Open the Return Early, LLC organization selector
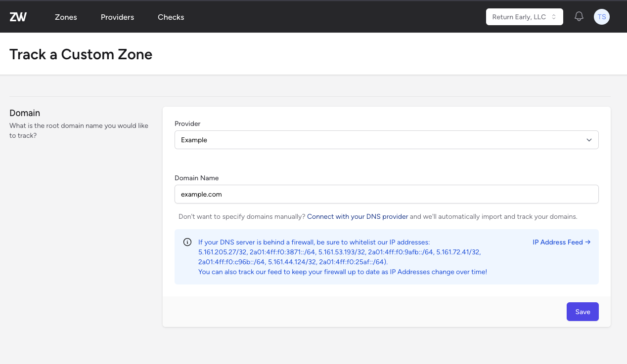The width and height of the screenshot is (627, 364). [524, 16]
